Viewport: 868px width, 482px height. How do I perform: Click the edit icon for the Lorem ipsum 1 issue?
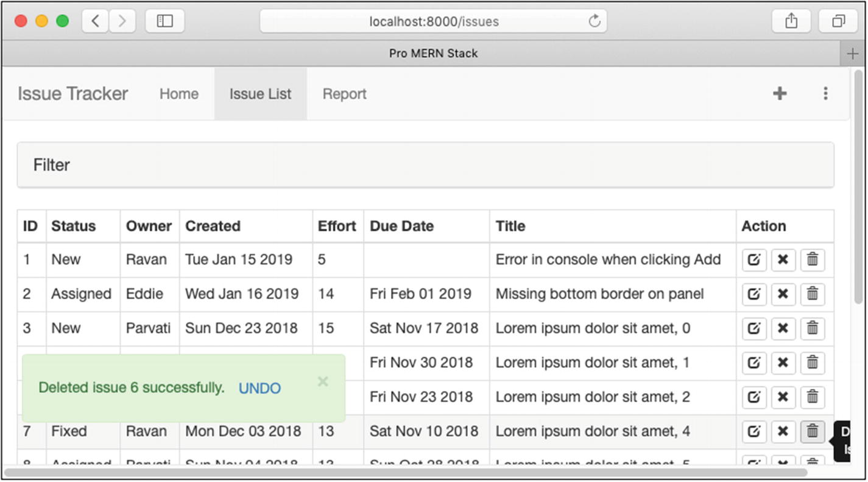754,363
